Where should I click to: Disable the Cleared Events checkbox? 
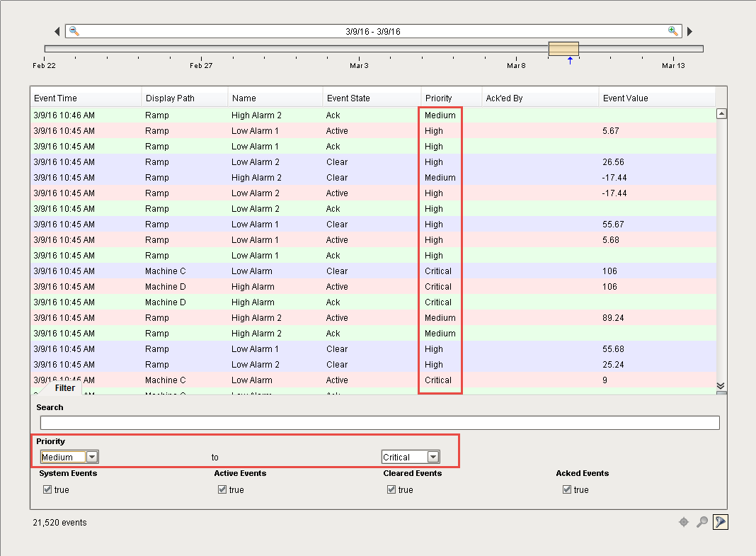pyautogui.click(x=391, y=489)
